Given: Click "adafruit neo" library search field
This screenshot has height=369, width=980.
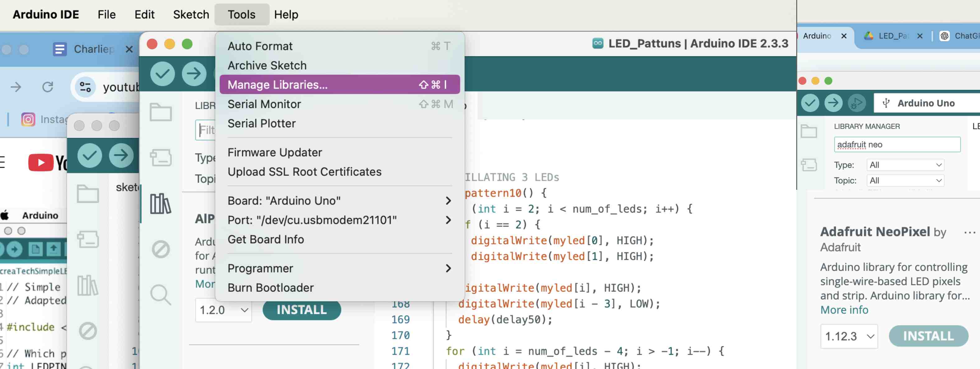Looking at the screenshot, I should coord(897,145).
